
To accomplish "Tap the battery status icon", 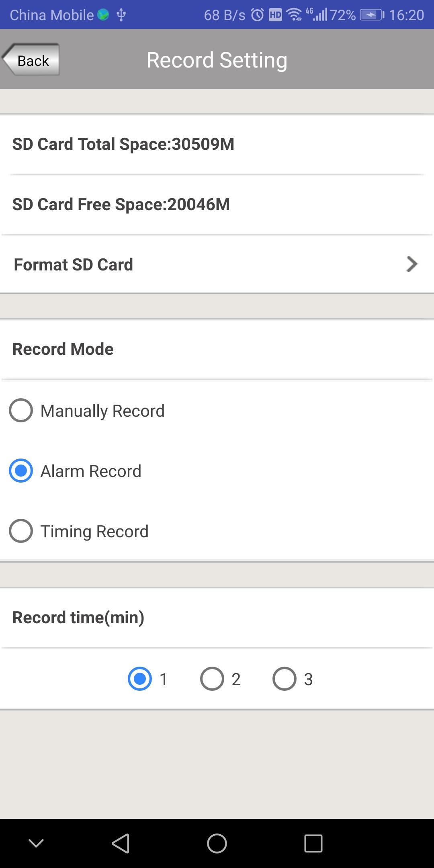I will pos(372,15).
